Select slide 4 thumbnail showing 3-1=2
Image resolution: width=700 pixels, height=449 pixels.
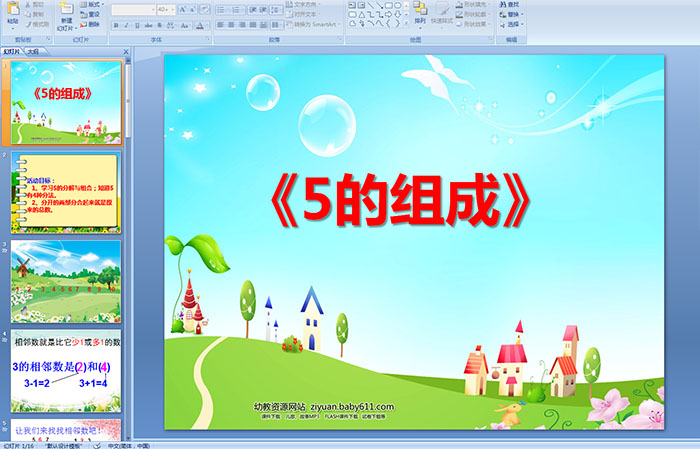[66, 371]
